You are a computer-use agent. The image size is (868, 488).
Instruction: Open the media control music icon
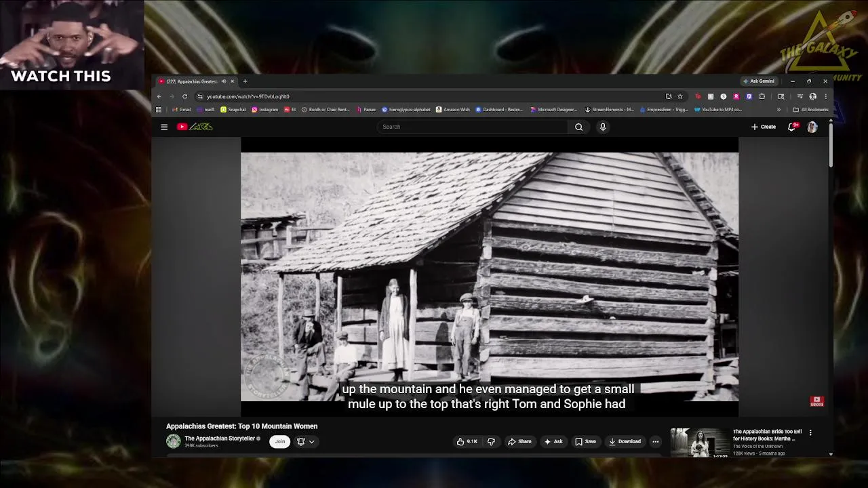click(800, 96)
